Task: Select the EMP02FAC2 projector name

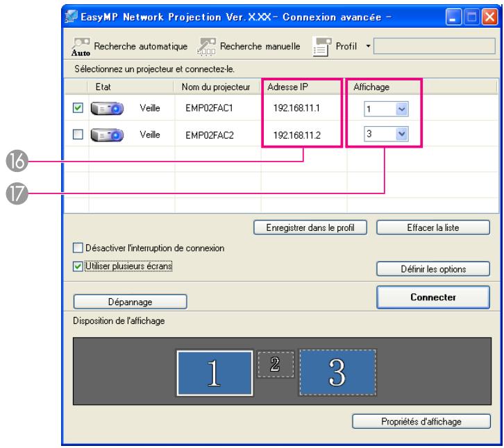Action: pos(210,135)
